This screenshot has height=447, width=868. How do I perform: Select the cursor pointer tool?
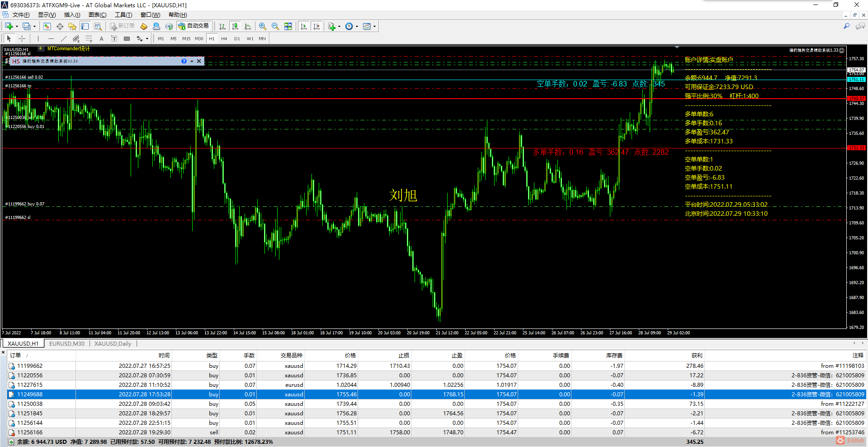[9, 38]
